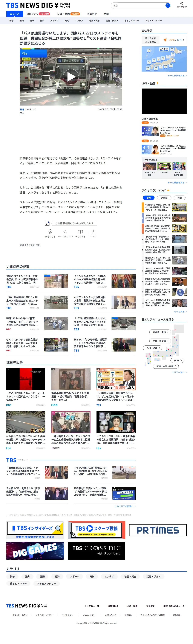This screenshot has height=644, width=193.
Task: Open the weather forecast map of Japan
Action: pos(164,59)
